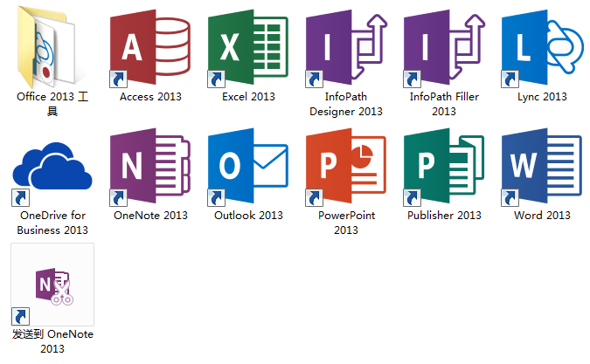Select the Outlook 2013 envelope icon
The image size is (590, 364).
[x=247, y=167]
